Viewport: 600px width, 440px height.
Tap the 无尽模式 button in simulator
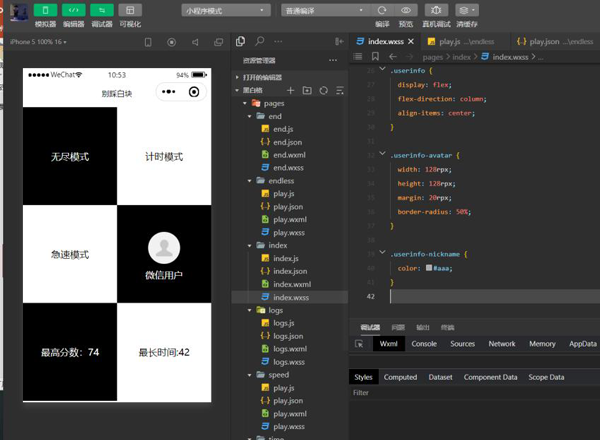[x=70, y=158]
